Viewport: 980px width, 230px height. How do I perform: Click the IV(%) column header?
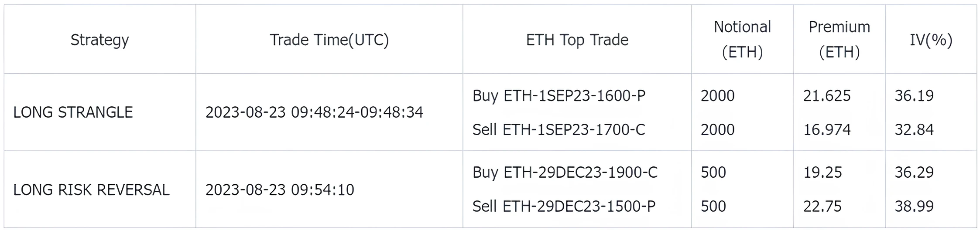point(931,40)
